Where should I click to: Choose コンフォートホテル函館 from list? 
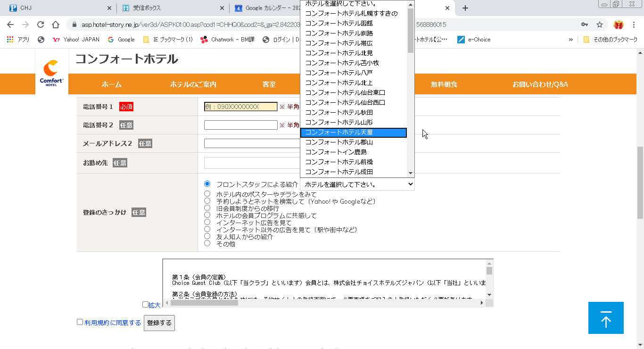tap(354, 23)
